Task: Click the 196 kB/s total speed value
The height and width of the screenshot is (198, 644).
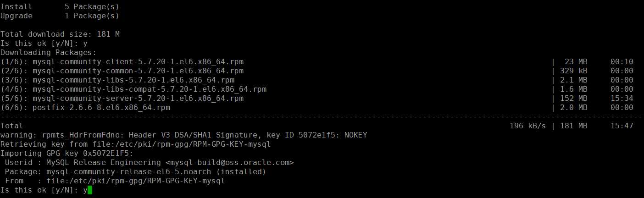Action: click(x=528, y=126)
